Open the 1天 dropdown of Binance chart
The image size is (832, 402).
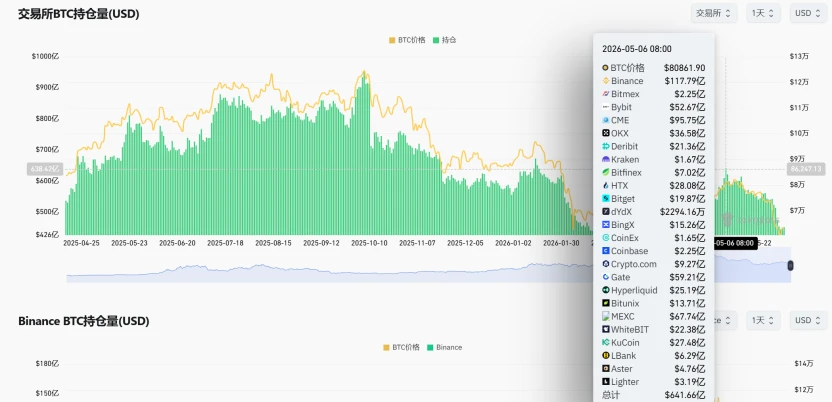tap(763, 320)
